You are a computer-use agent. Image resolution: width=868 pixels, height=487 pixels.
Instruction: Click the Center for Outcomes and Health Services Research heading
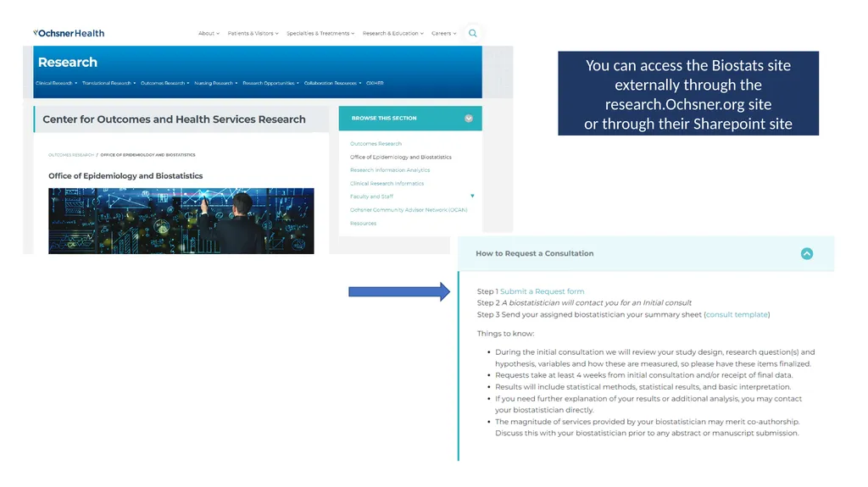pyautogui.click(x=174, y=119)
